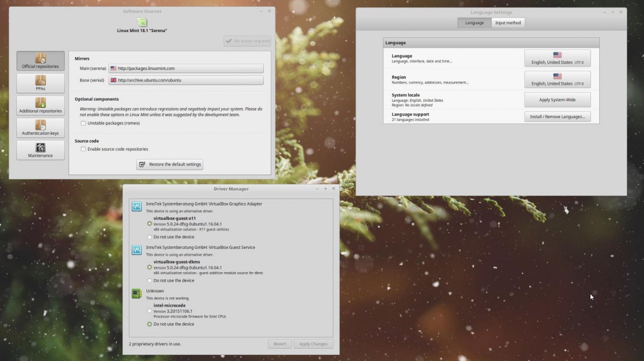The height and width of the screenshot is (361, 644).
Task: Click Restore the default settings
Action: [170, 164]
